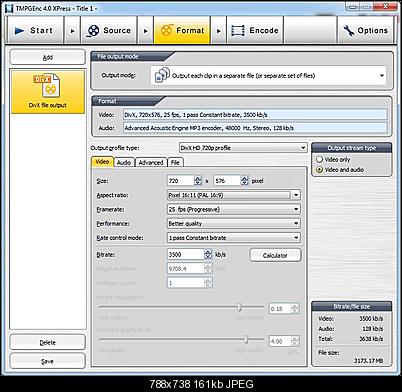This screenshot has width=402, height=392.
Task: Open the Advanced tab
Action: coord(151,162)
